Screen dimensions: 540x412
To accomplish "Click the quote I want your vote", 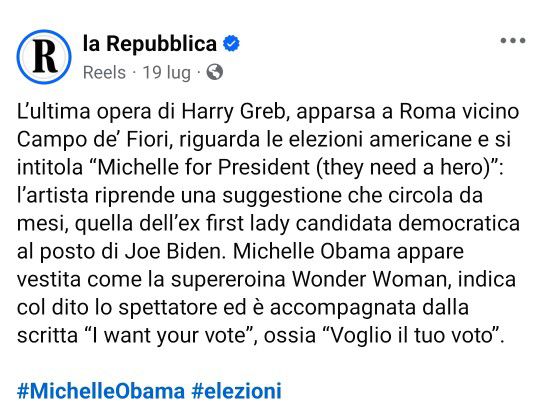I will tap(168, 335).
